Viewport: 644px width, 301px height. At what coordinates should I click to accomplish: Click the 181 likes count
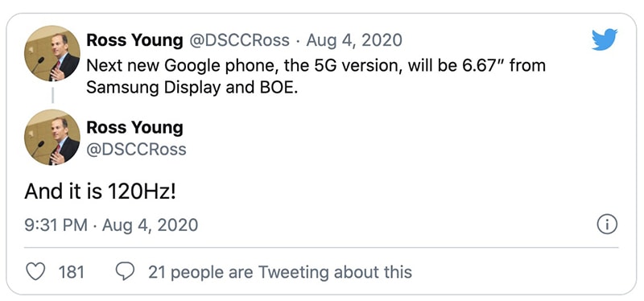(x=71, y=272)
